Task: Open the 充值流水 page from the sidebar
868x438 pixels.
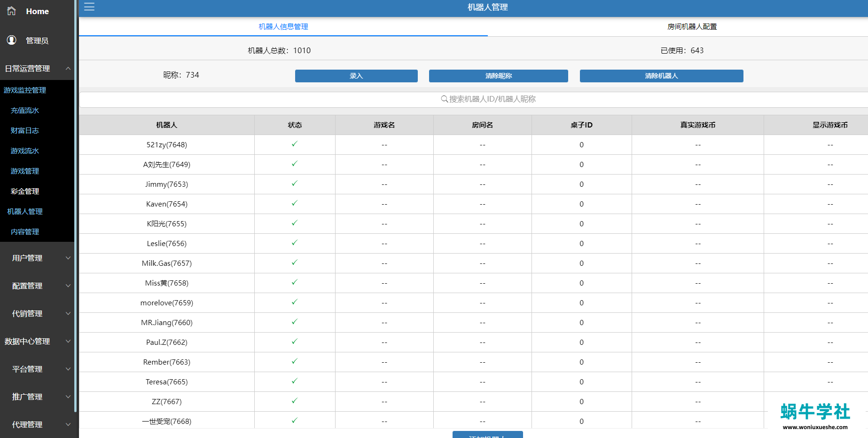Action: pyautogui.click(x=24, y=110)
